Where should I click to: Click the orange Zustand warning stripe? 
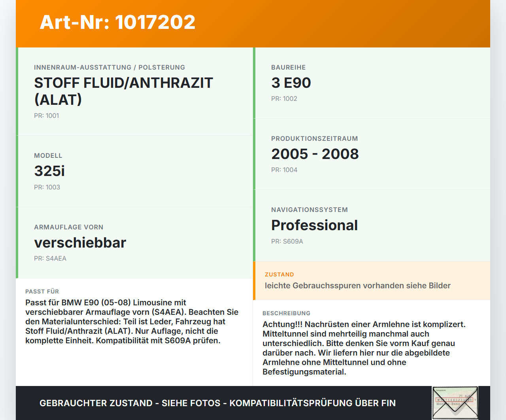(x=255, y=280)
